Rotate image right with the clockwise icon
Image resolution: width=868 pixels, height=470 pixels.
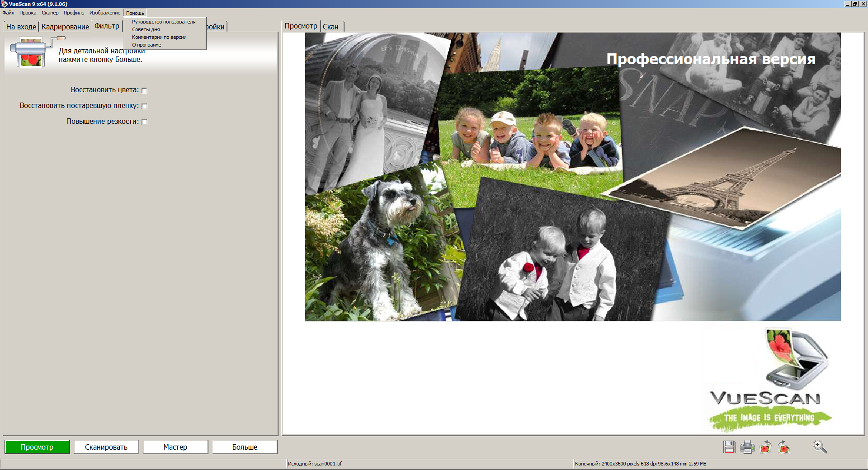point(784,447)
